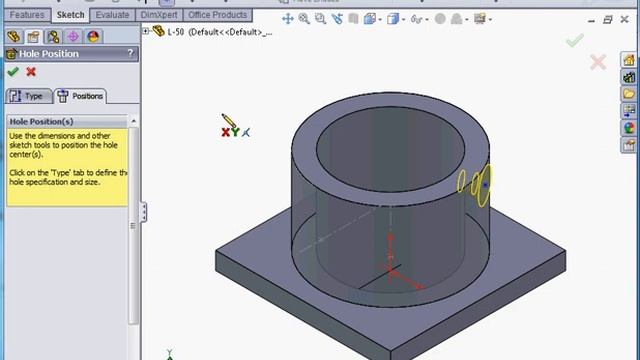Image resolution: width=640 pixels, height=360 pixels.
Task: Open SolidWorks Resources home icon
Action: [629, 60]
